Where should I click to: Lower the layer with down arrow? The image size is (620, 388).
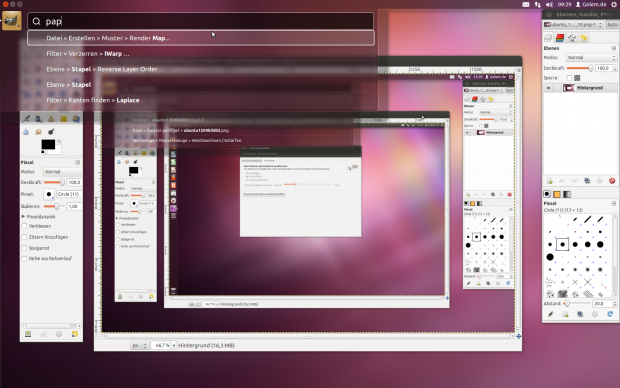(x=575, y=181)
